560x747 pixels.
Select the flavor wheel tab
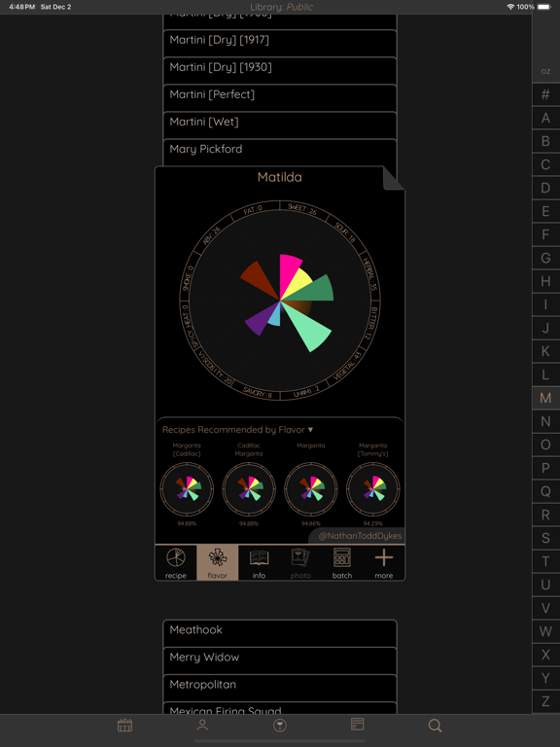click(217, 562)
